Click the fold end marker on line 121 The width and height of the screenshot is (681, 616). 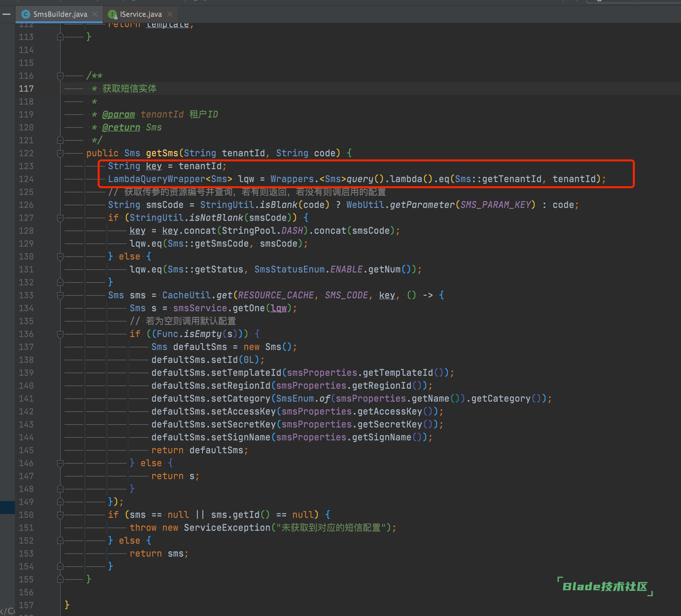click(60, 140)
